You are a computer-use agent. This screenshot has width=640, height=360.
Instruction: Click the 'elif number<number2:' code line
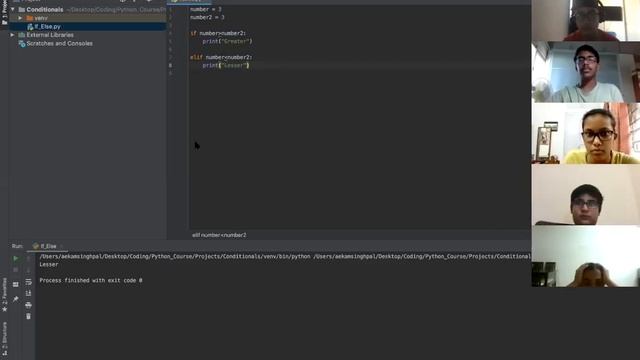coord(221,58)
